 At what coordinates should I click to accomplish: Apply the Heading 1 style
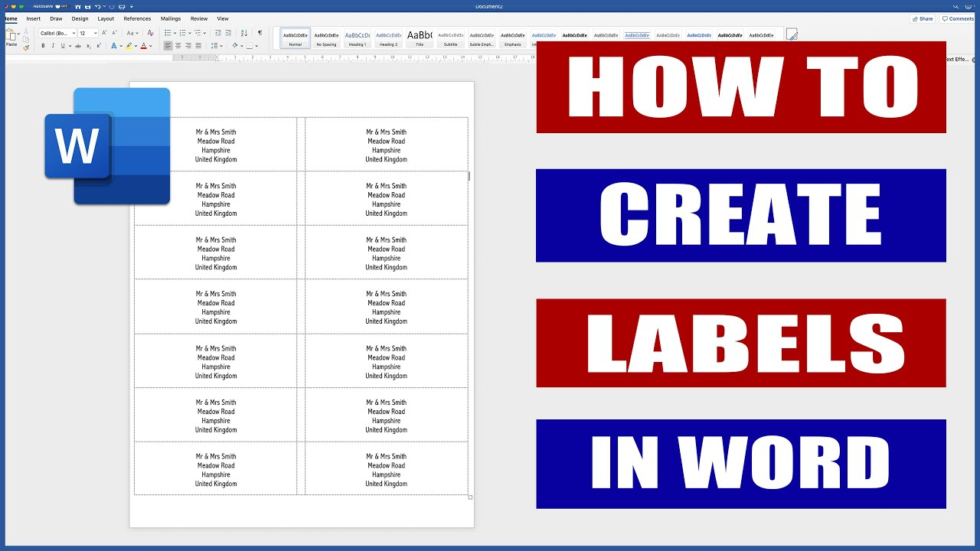click(x=357, y=38)
